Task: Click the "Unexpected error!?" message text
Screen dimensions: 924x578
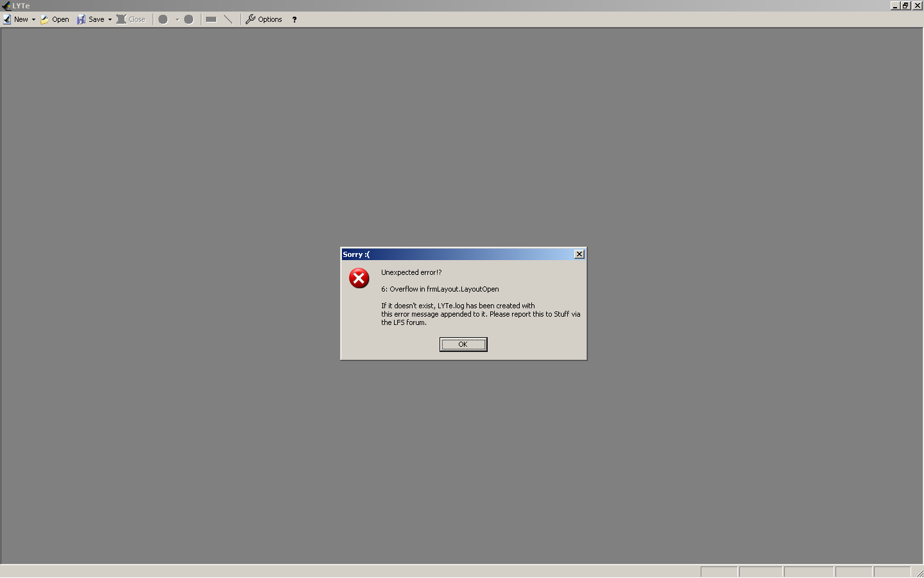Action: click(x=411, y=272)
